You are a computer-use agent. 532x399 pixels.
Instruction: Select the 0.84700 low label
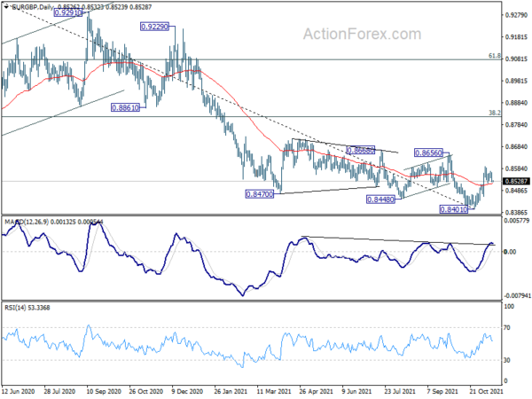click(260, 194)
